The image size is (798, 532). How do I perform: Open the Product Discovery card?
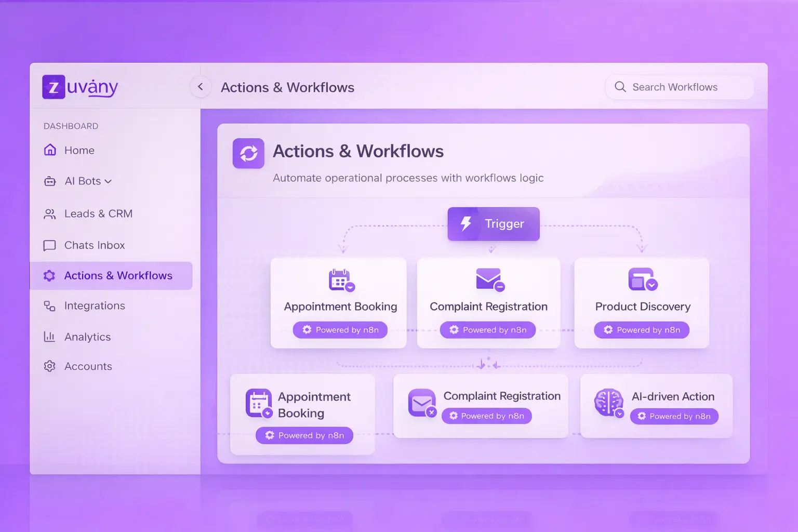(642, 303)
